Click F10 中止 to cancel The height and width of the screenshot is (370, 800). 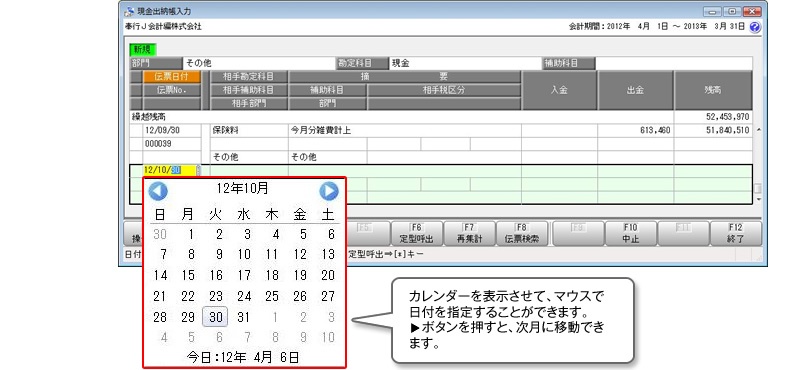click(x=631, y=234)
